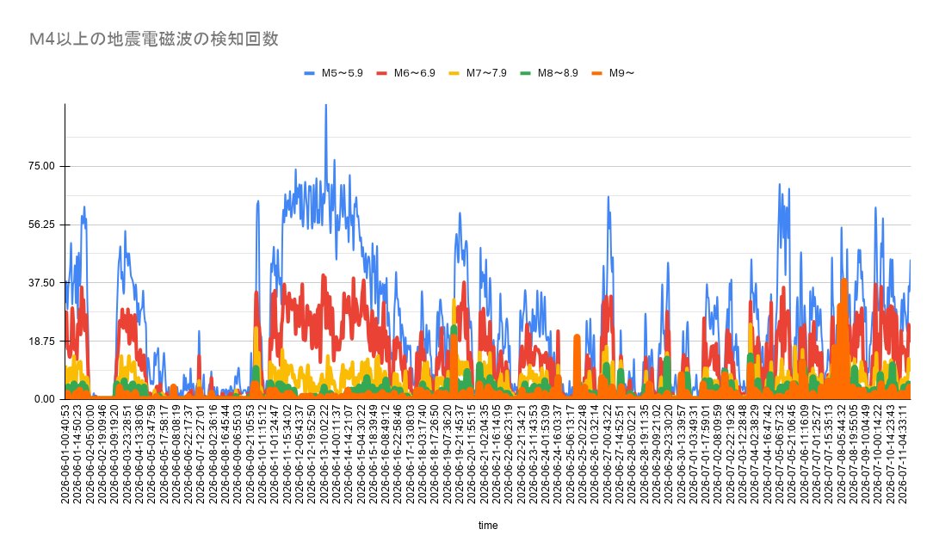Image resolution: width=939 pixels, height=560 pixels.
Task: Click x-axis label 2026-06-18-17:26:50
Action: [434, 454]
